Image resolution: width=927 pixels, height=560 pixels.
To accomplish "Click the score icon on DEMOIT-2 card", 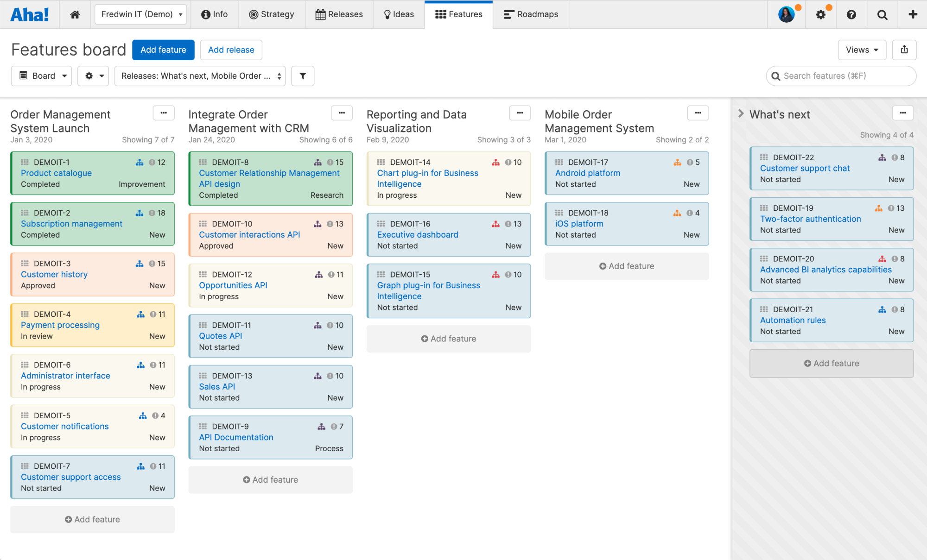I will pyautogui.click(x=152, y=213).
